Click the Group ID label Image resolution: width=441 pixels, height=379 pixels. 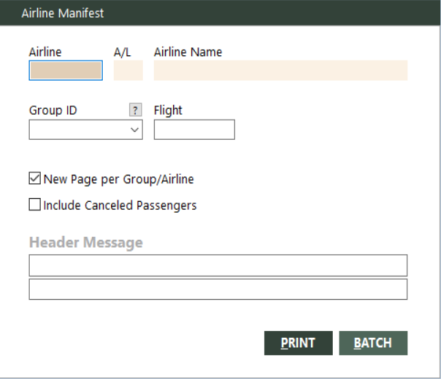coord(53,110)
